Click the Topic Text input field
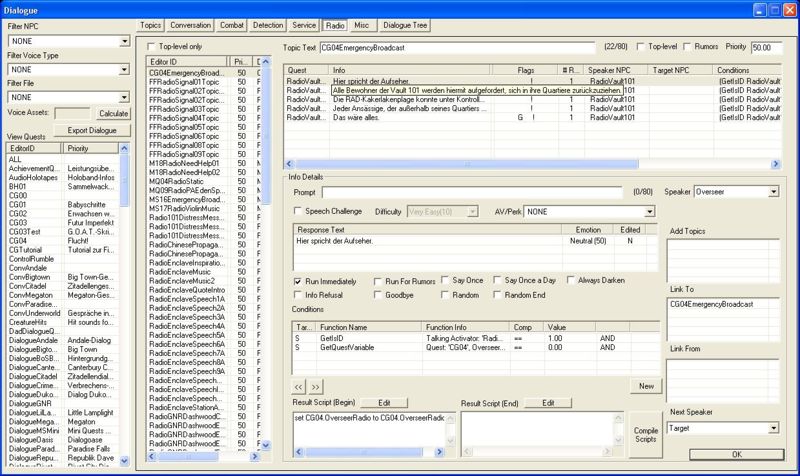The image size is (800, 476). pos(457,47)
